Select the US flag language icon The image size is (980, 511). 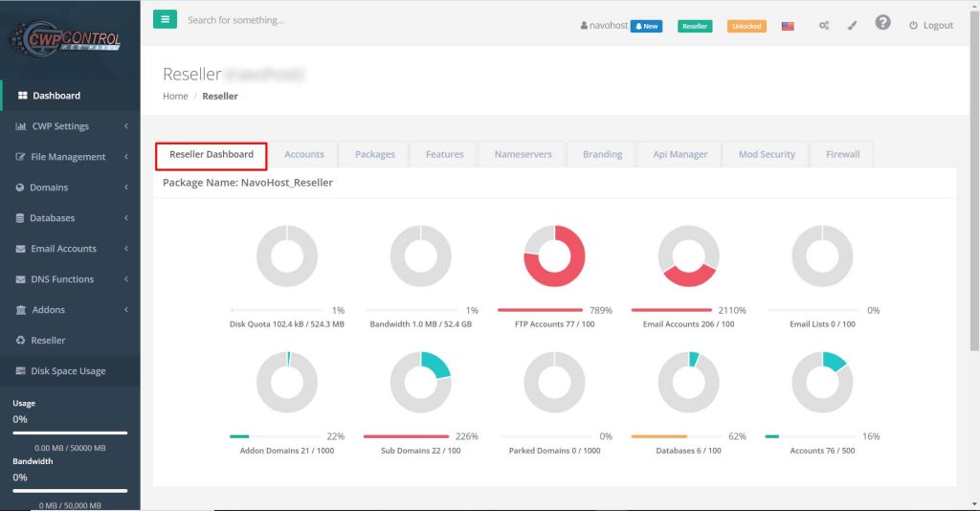coord(788,26)
